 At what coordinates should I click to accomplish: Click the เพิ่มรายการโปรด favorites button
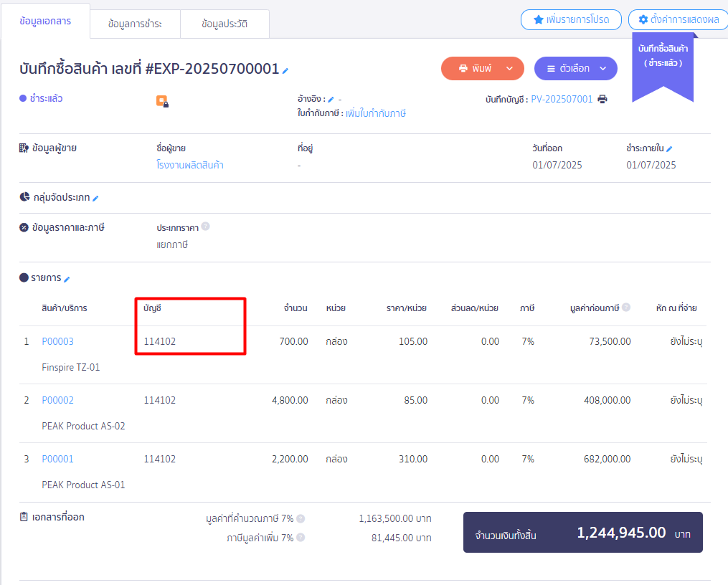pyautogui.click(x=570, y=20)
